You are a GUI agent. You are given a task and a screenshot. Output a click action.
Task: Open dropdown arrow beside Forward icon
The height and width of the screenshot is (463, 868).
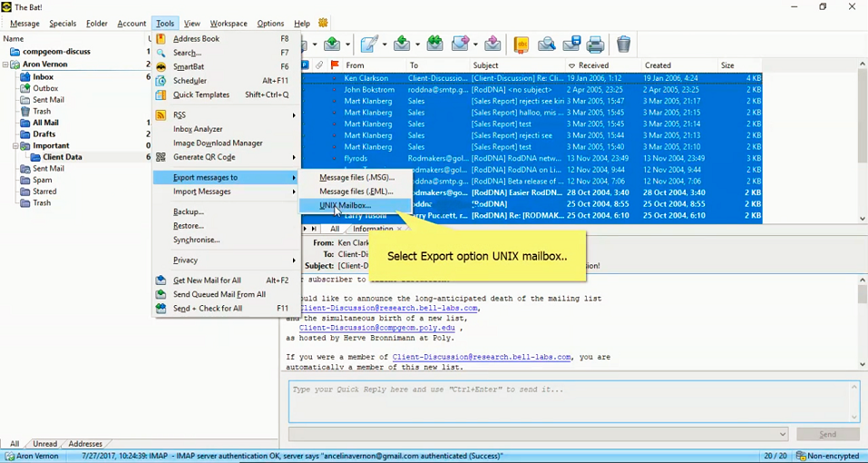[475, 44]
